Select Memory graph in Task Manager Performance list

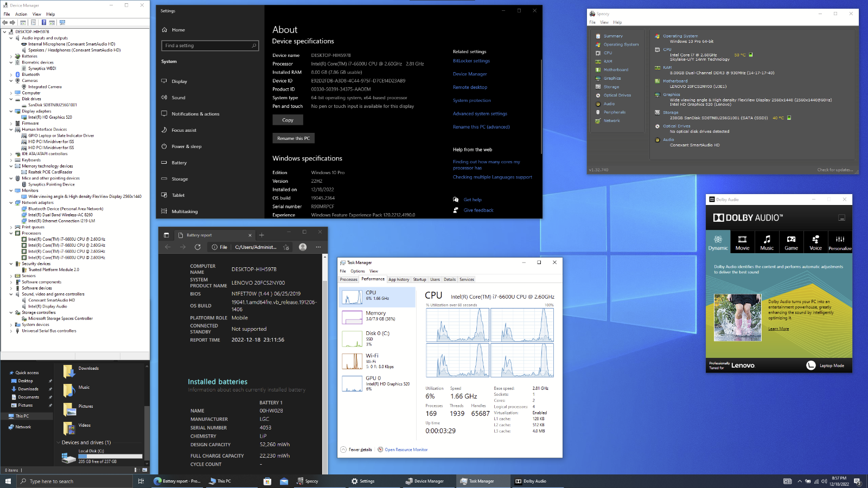[x=376, y=316]
